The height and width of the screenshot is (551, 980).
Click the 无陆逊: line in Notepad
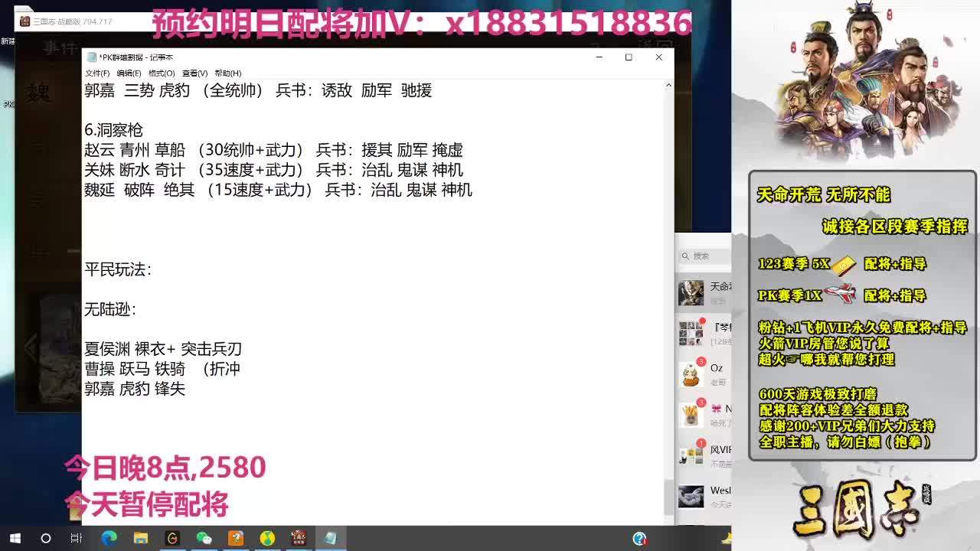[x=109, y=309]
